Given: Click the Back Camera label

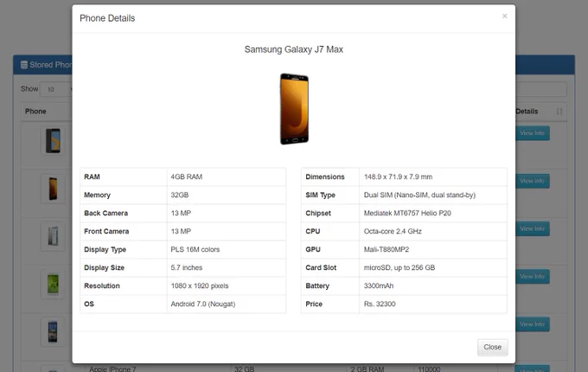Looking at the screenshot, I should [x=105, y=213].
